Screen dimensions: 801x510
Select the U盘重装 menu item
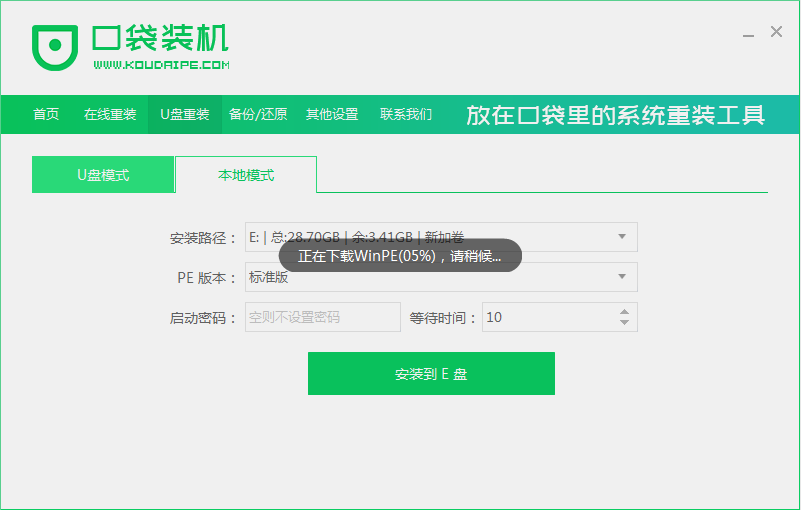pyautogui.click(x=185, y=114)
